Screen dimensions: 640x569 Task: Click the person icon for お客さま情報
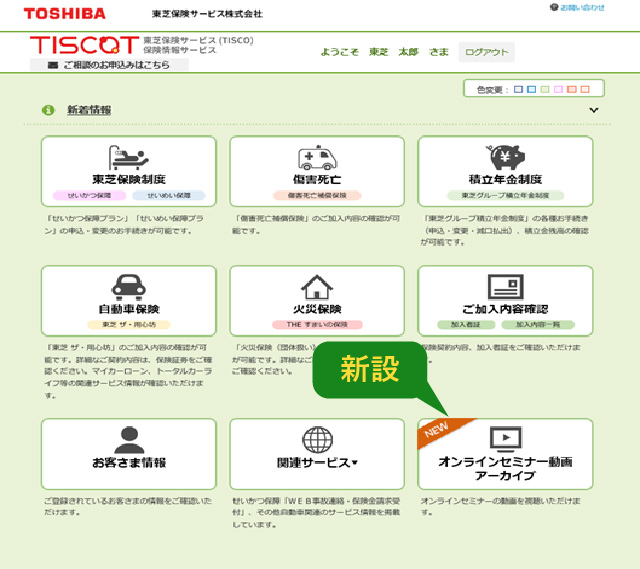pyautogui.click(x=129, y=440)
